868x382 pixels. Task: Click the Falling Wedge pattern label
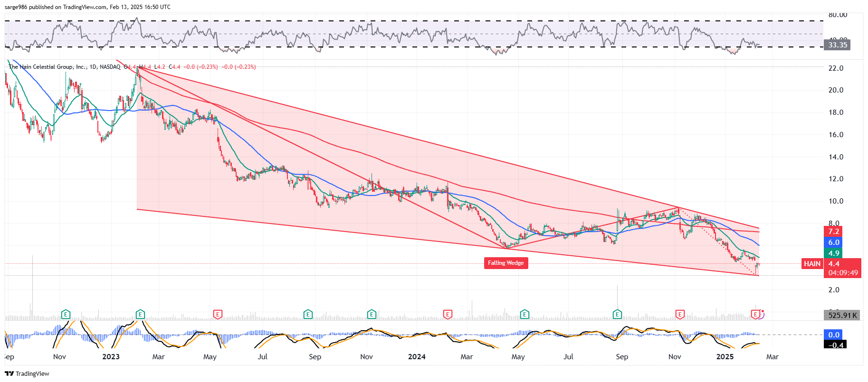506,263
